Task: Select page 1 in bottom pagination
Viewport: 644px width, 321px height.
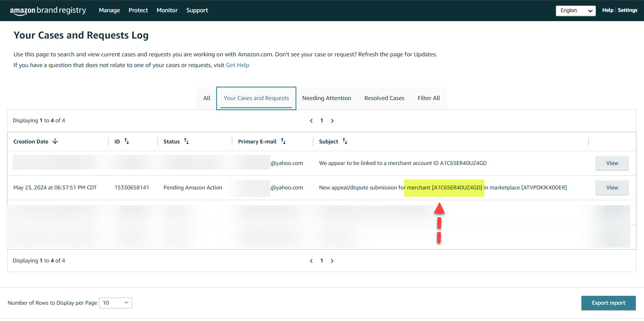Action: click(321, 261)
